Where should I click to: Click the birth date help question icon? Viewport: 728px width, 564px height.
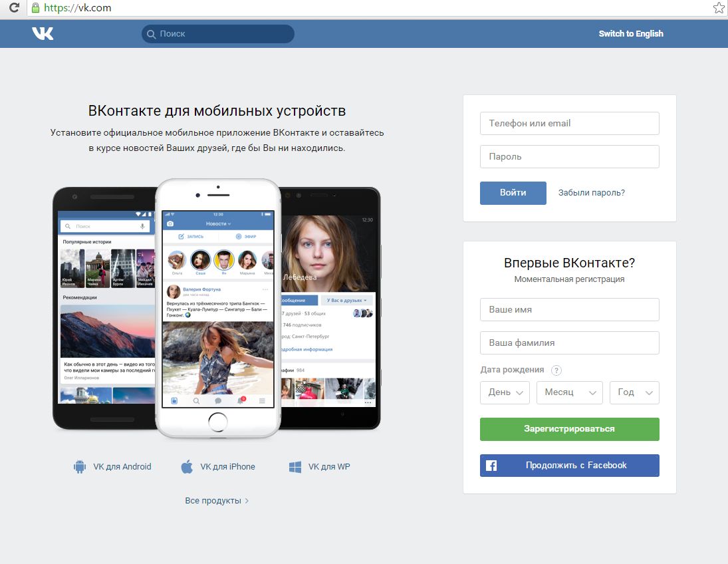[556, 370]
